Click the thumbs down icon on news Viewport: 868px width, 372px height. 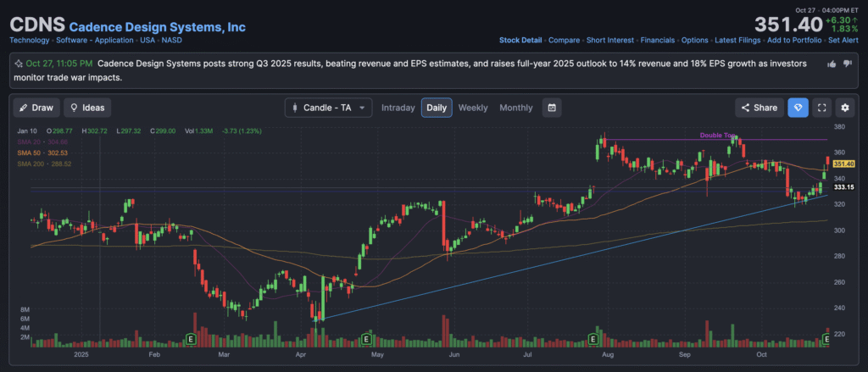[846, 64]
